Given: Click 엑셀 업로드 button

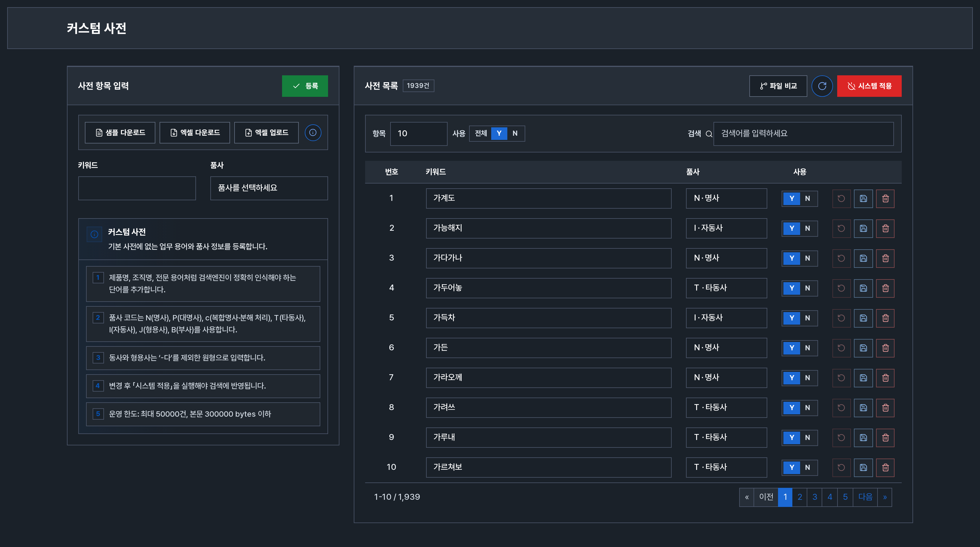Looking at the screenshot, I should point(266,132).
